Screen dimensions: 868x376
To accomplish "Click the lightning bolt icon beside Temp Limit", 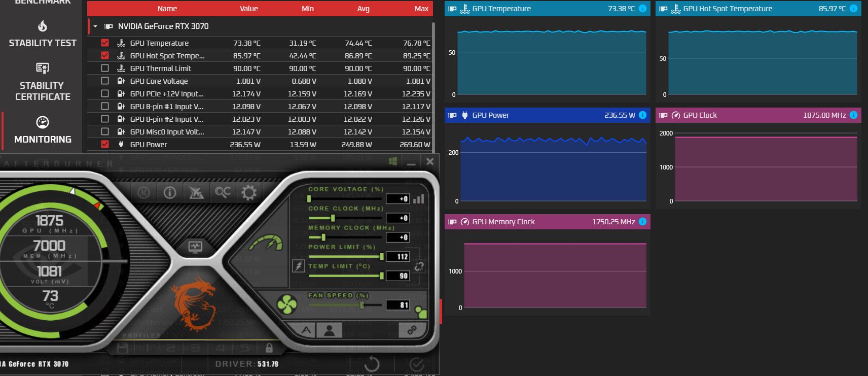I will click(x=299, y=266).
